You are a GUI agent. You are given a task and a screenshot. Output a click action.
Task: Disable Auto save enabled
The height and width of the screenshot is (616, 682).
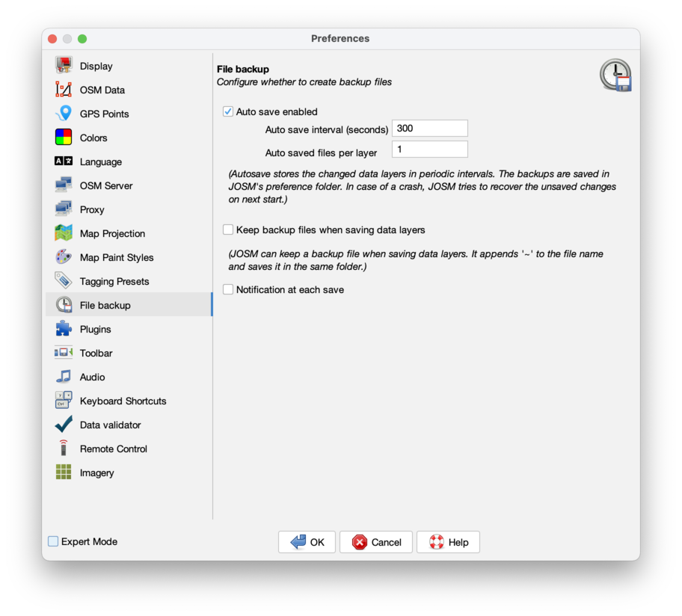point(227,111)
